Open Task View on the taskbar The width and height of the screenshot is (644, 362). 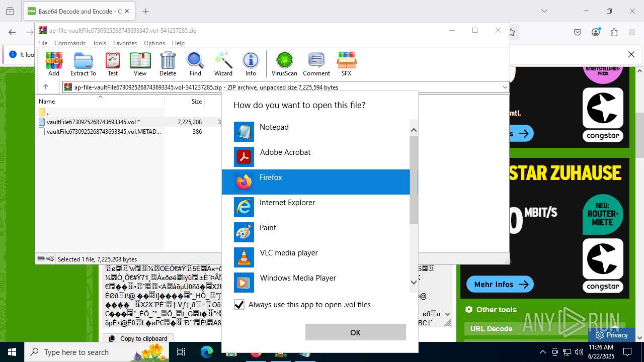pos(181,352)
